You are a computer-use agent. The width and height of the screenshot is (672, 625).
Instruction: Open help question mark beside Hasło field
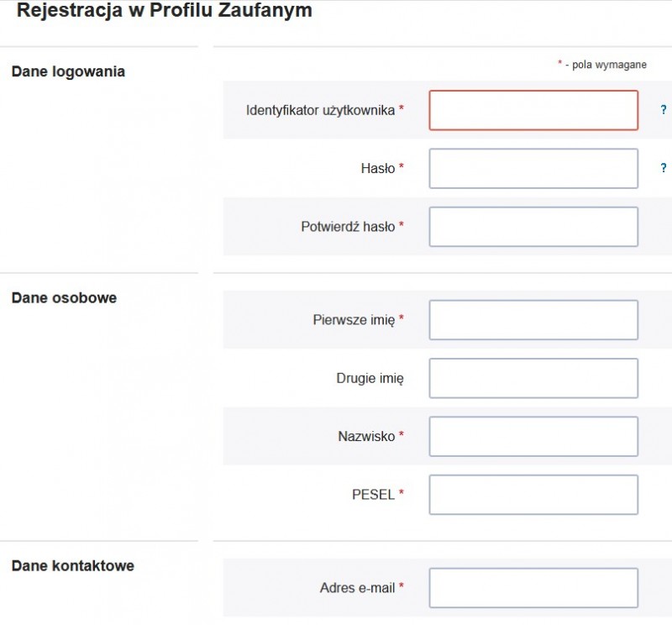[664, 168]
